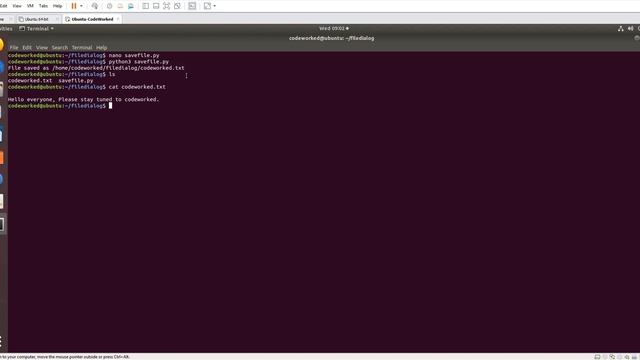
Task: Click the clock showing Wed 09:02
Action: (334, 29)
